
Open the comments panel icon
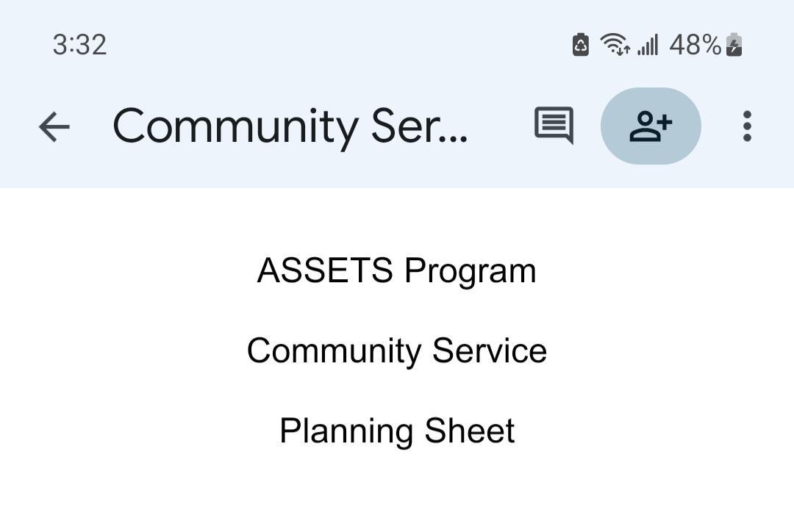(553, 126)
